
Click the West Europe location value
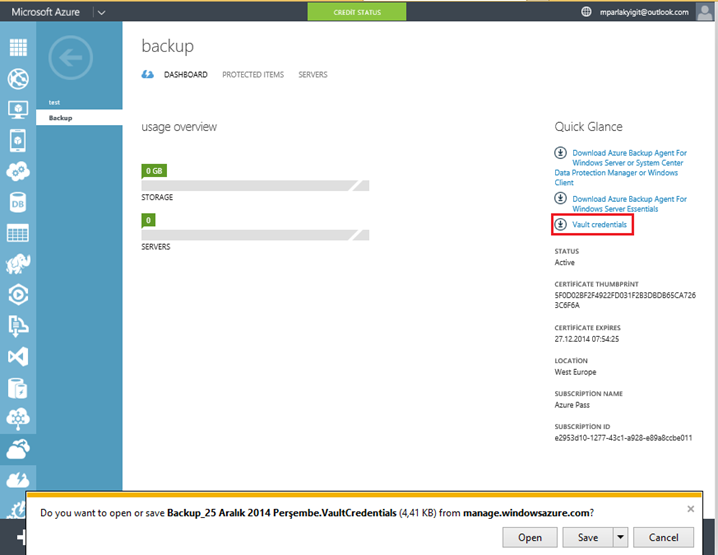575,372
